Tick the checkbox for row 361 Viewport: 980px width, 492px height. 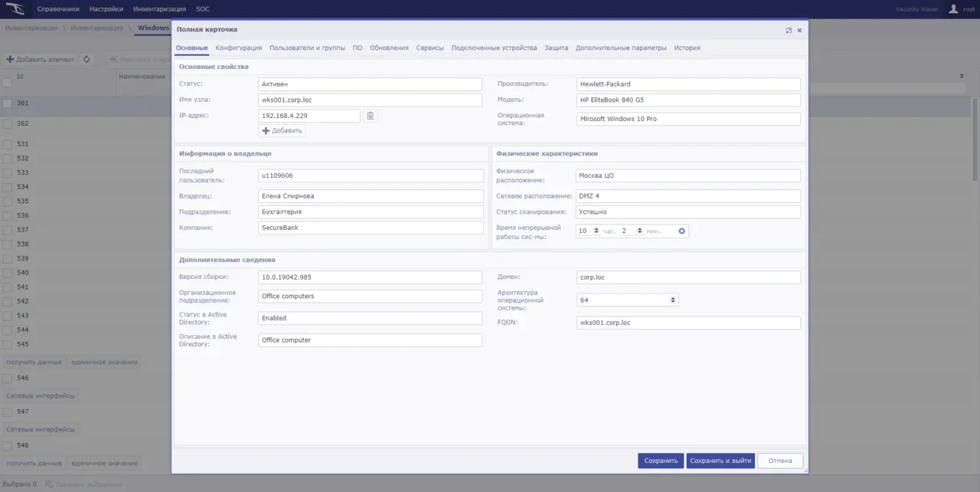tap(7, 103)
